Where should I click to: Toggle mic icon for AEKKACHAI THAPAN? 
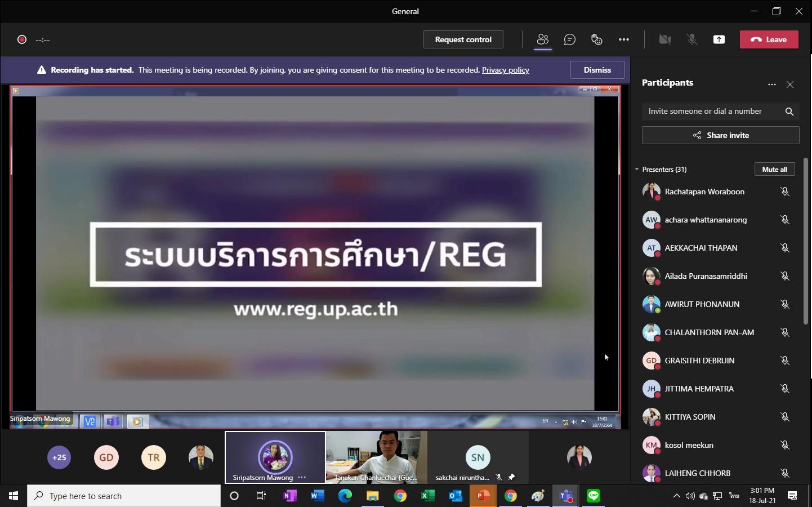coord(785,248)
